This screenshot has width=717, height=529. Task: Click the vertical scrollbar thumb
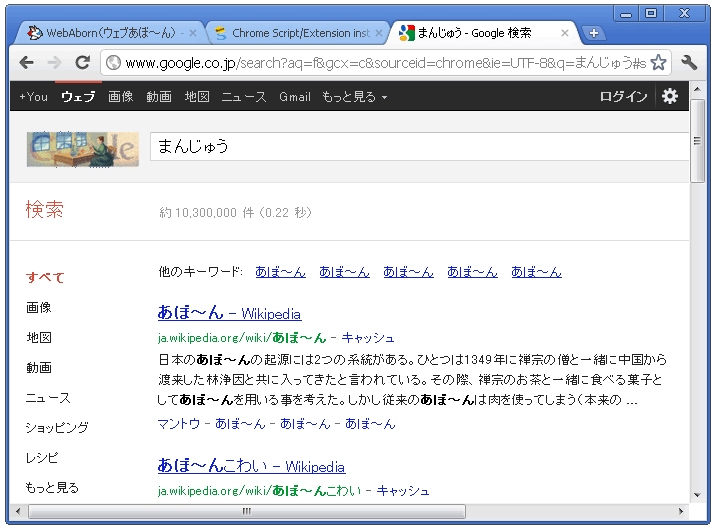[697, 141]
